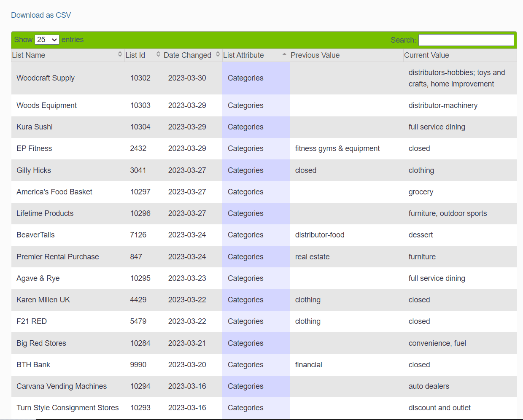This screenshot has height=420, width=523.
Task: Click list id 7126
Action: click(x=138, y=235)
